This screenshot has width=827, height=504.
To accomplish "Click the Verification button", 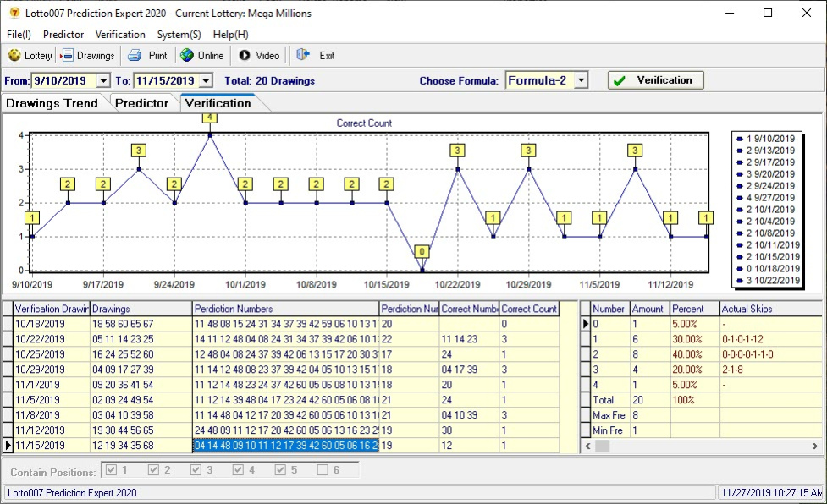I will [x=655, y=80].
